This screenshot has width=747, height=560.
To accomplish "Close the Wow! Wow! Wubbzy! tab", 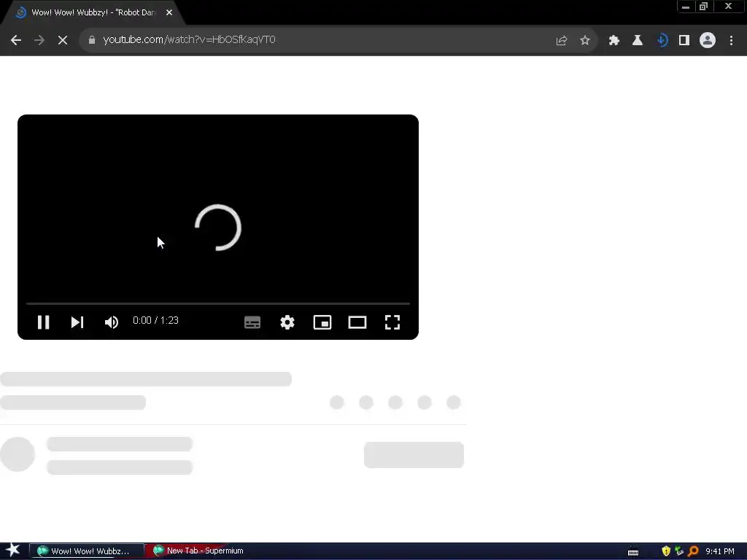I will (169, 13).
